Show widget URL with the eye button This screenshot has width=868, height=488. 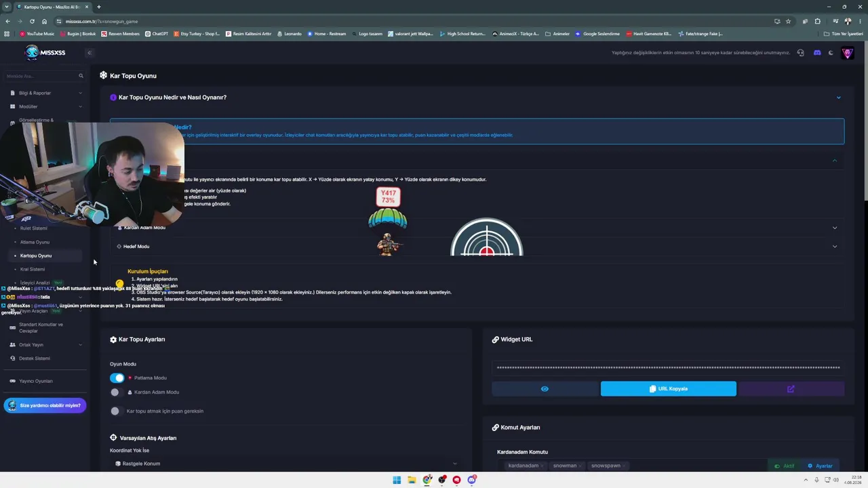pyautogui.click(x=545, y=389)
